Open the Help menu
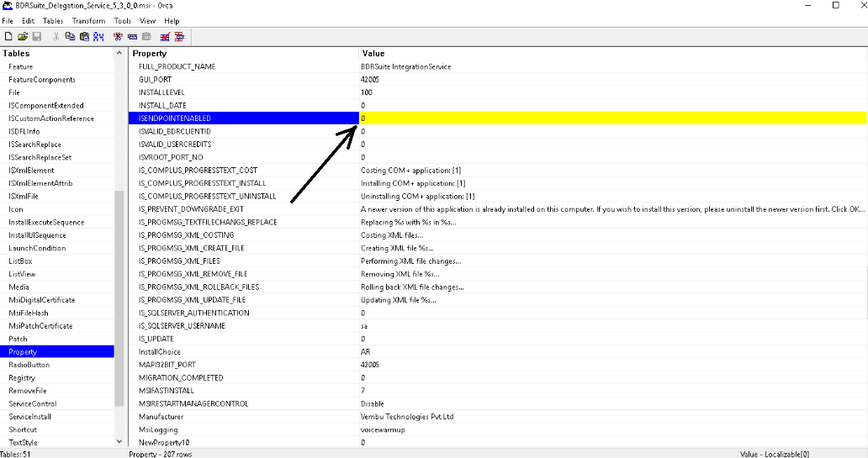The height and width of the screenshot is (458, 868). 172,21
